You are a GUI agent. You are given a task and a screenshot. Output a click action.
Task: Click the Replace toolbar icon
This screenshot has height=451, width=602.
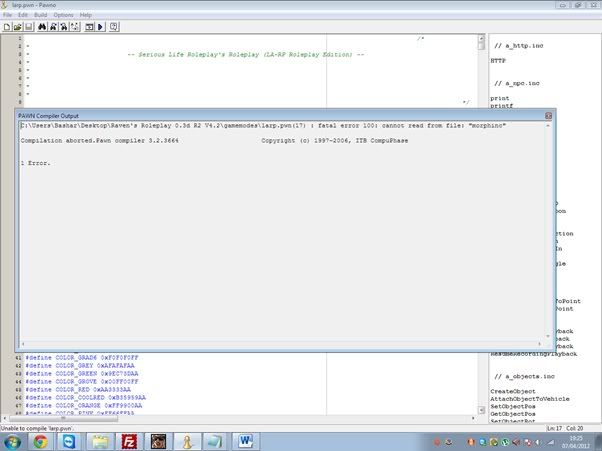[75, 27]
